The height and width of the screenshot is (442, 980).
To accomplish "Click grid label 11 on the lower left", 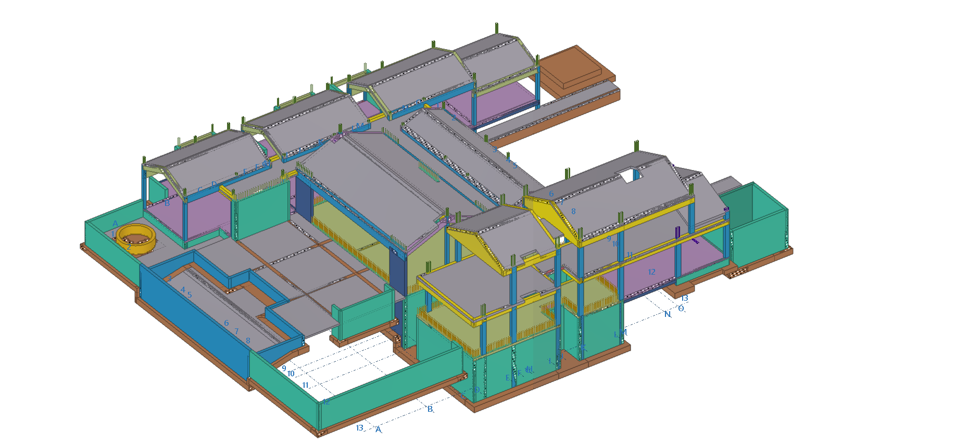I will pyautogui.click(x=306, y=385).
